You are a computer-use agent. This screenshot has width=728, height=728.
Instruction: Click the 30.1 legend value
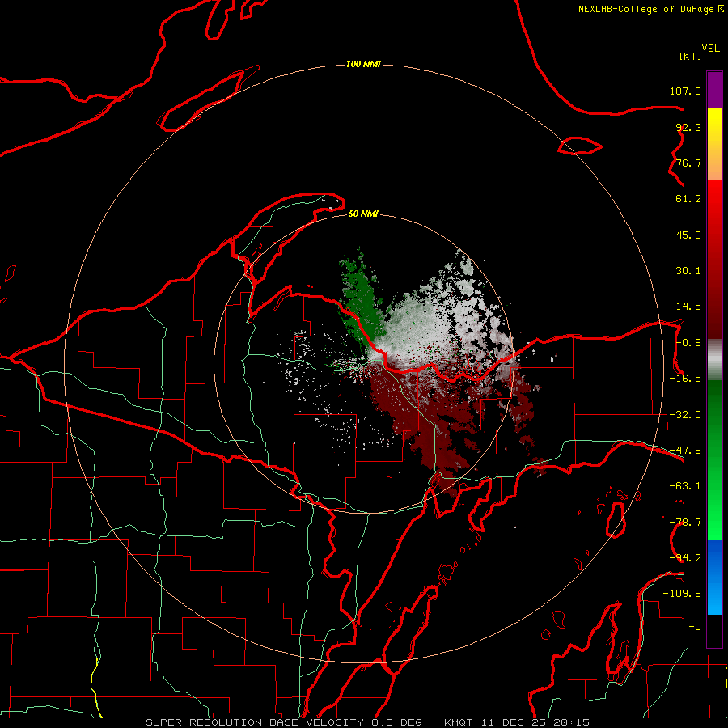[688, 271]
